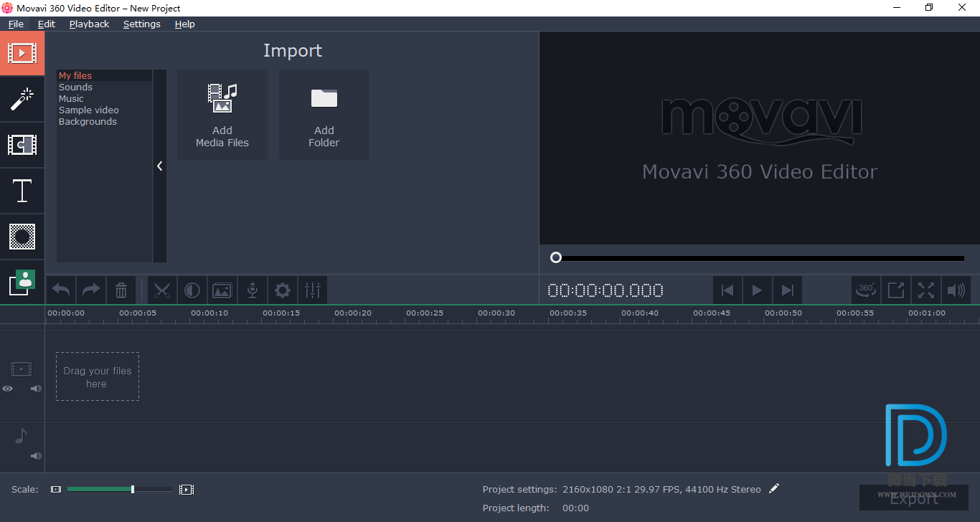Click the Add Folder button
This screenshot has width=980, height=522.
click(324, 115)
